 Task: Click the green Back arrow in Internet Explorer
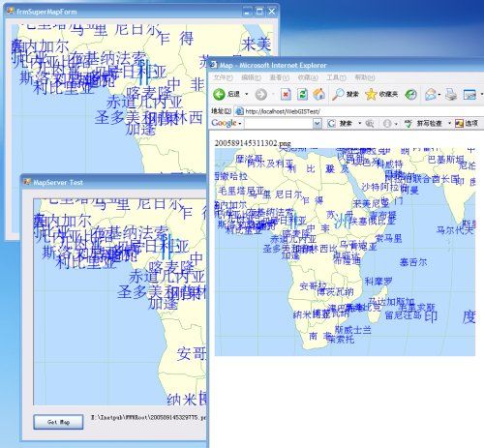coord(219,94)
